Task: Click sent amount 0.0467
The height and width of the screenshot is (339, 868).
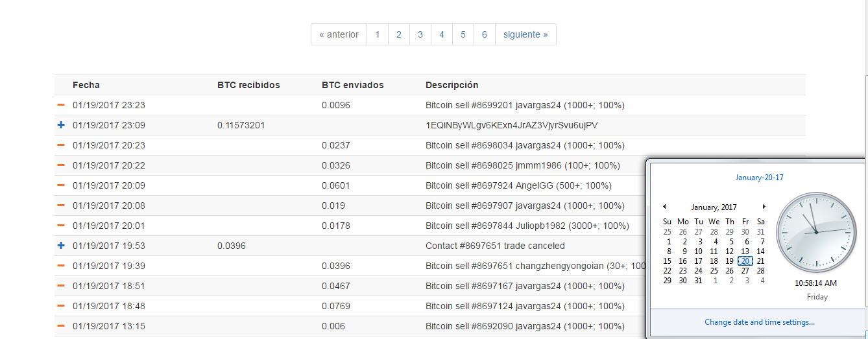Action: (x=336, y=286)
